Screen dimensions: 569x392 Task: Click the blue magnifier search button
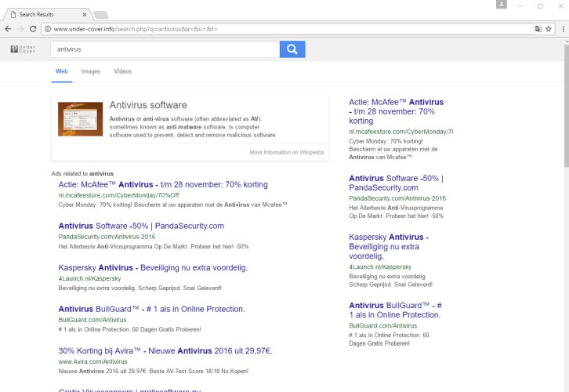pyautogui.click(x=292, y=49)
